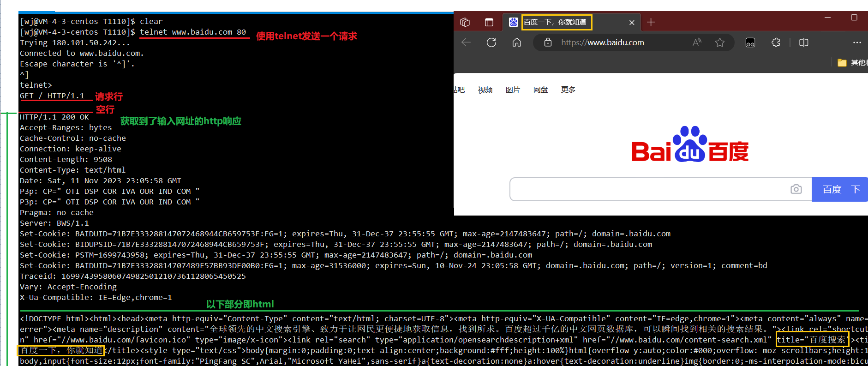This screenshot has width=868, height=366.
Task: Refresh the Baidu page
Action: tap(491, 42)
